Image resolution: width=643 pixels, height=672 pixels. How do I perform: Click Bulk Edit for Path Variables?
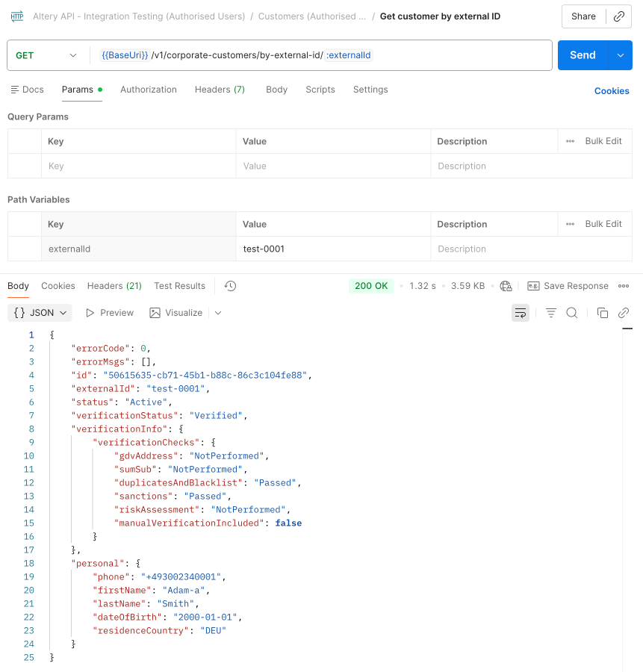click(x=603, y=224)
